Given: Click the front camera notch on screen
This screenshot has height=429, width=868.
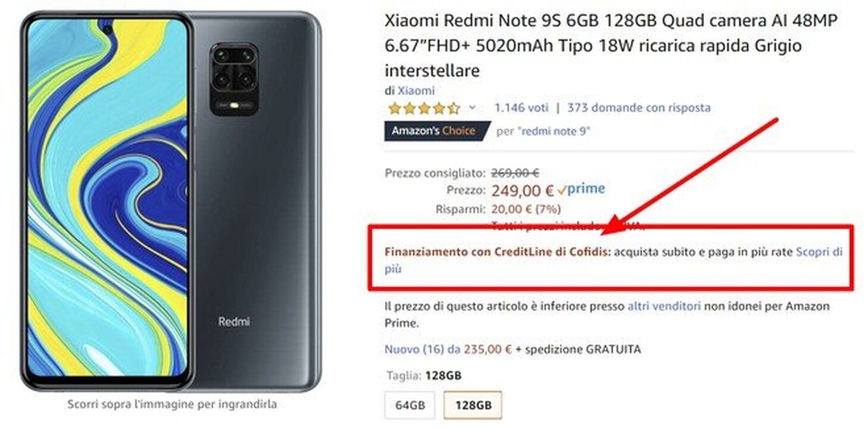Looking at the screenshot, I should pos(107,27).
